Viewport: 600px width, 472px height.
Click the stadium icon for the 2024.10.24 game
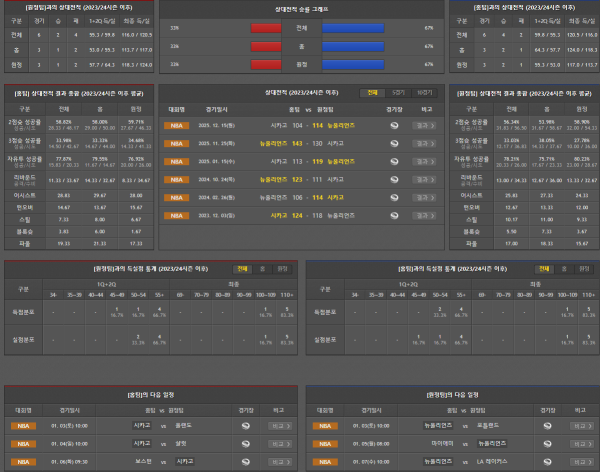(x=394, y=178)
